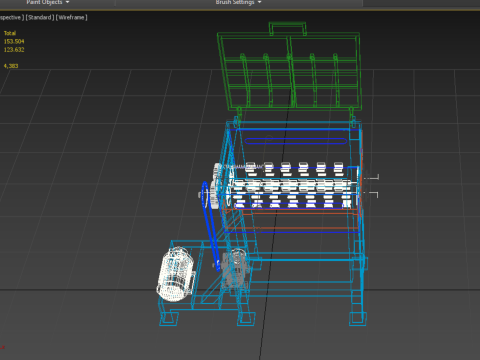
Task: Select the blue slot inside the hopper
Action: click(x=296, y=141)
